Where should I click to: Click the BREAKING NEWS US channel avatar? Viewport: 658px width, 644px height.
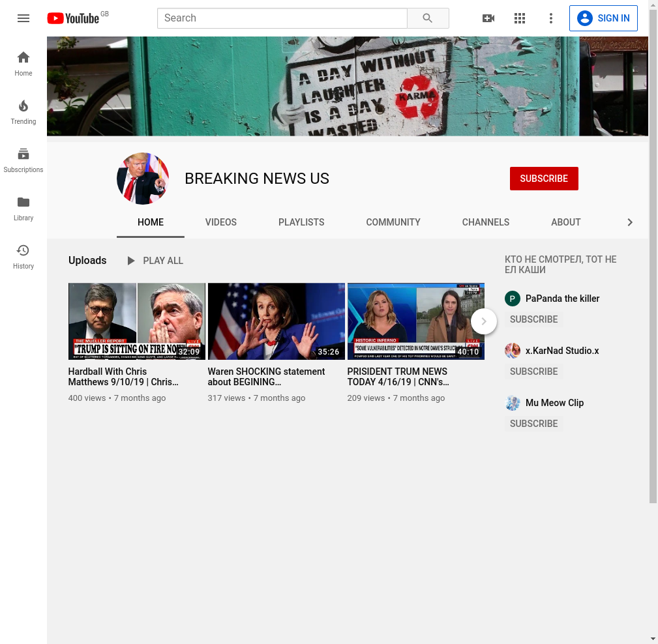tap(143, 179)
